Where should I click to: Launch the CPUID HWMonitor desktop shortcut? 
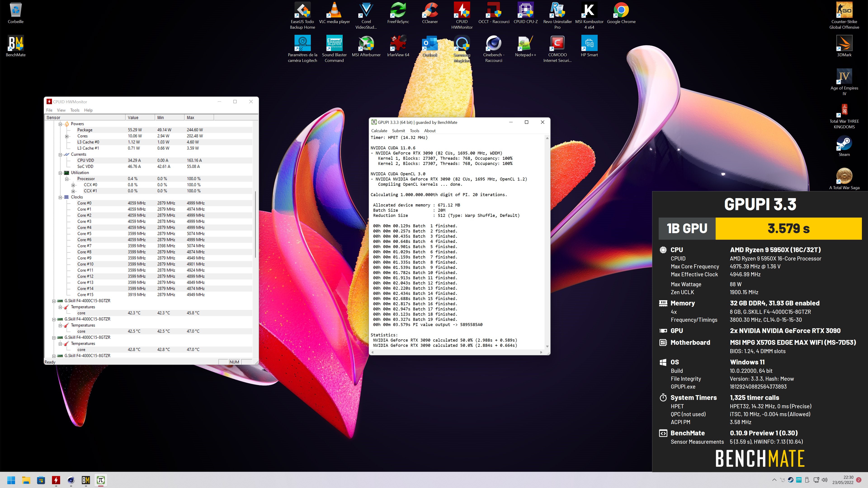(x=462, y=16)
